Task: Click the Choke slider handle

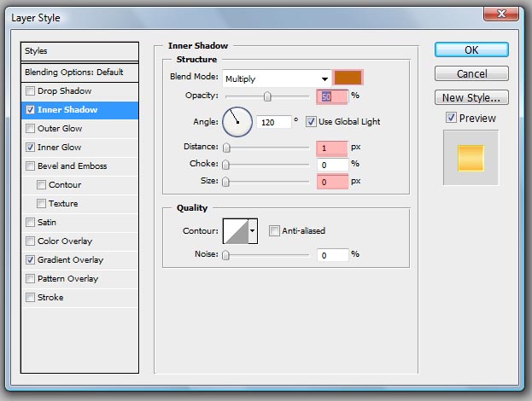Action: (x=225, y=165)
